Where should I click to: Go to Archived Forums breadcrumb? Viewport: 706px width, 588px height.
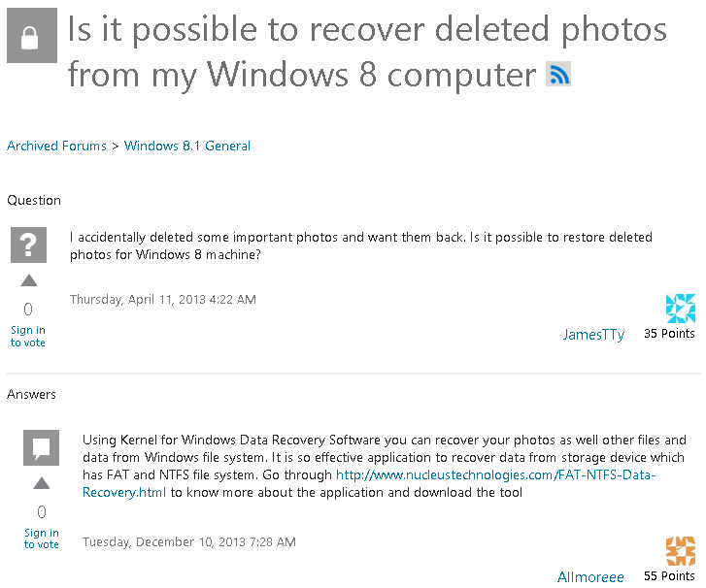(x=56, y=146)
